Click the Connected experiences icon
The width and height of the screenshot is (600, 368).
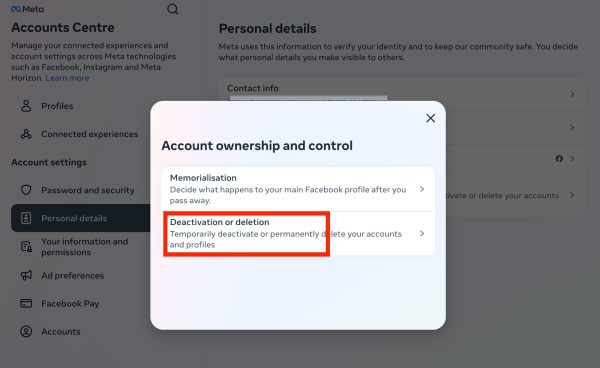[x=26, y=134]
